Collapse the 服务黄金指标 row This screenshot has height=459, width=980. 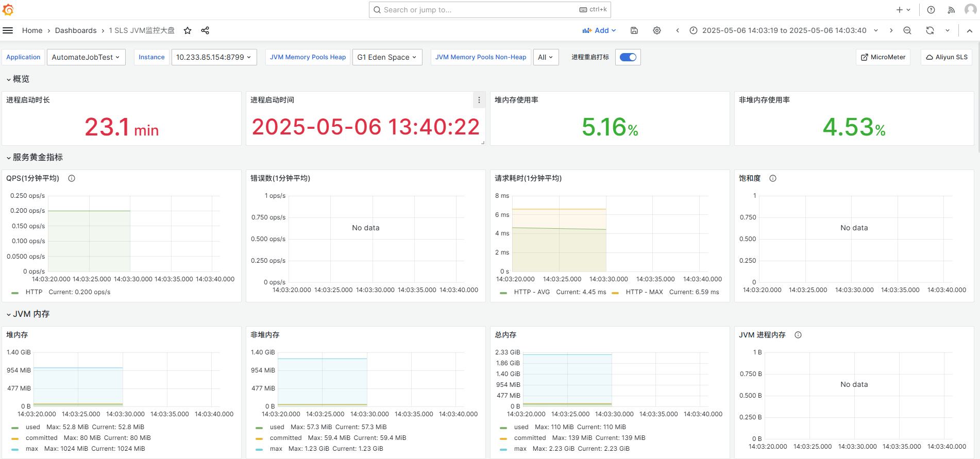(x=35, y=157)
